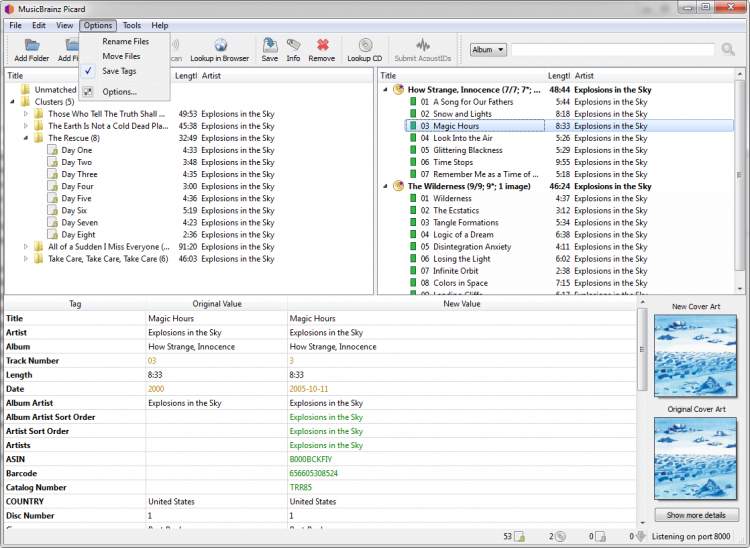Click the Lookup CD disc icon
This screenshot has width=750, height=548.
(x=365, y=45)
